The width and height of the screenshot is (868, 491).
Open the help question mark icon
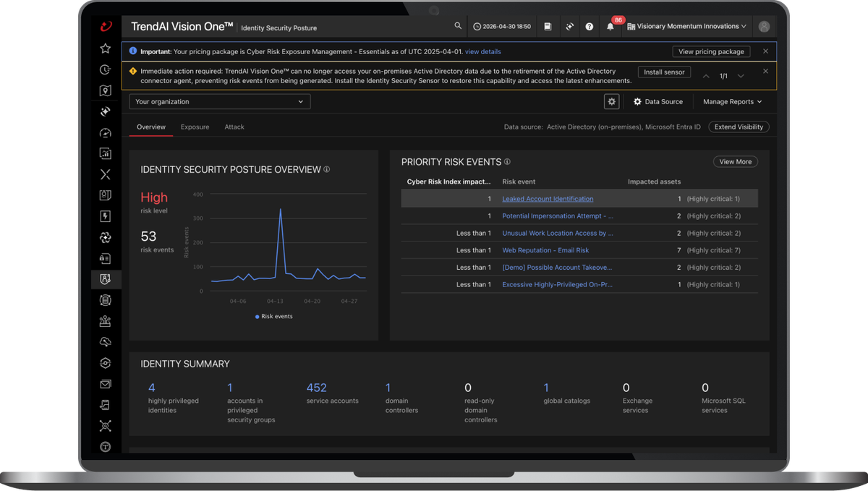coord(590,27)
